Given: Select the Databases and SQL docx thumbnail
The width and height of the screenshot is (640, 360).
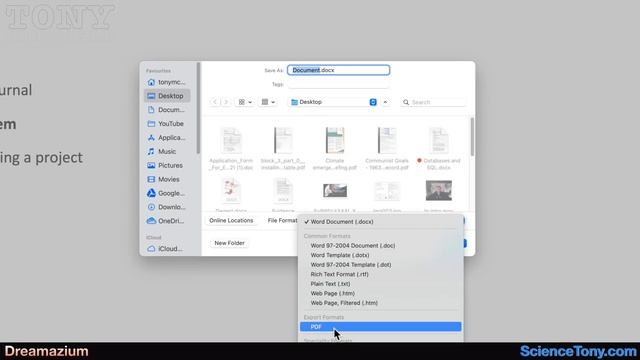Looking at the screenshot, I should pyautogui.click(x=439, y=140).
